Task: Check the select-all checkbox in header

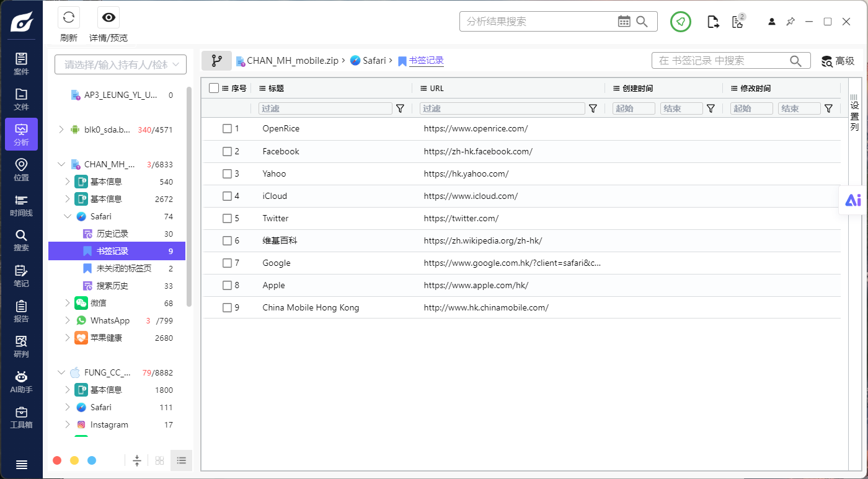Action: 214,88
